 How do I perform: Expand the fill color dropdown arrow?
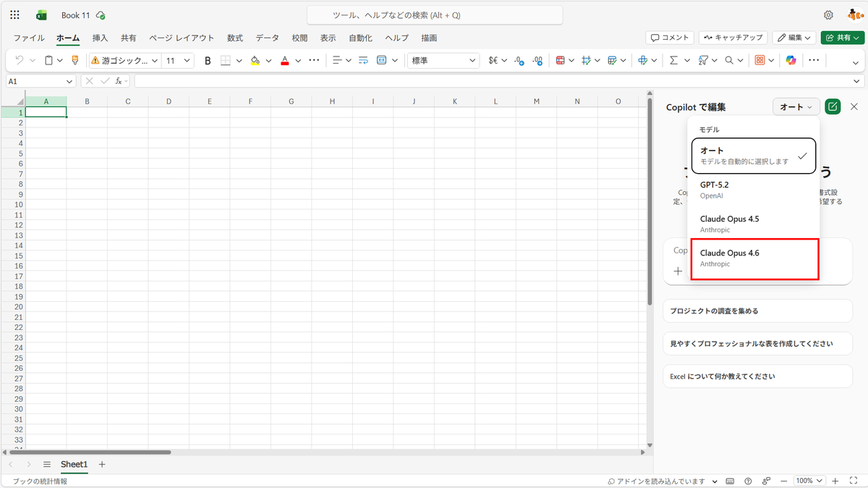click(268, 61)
